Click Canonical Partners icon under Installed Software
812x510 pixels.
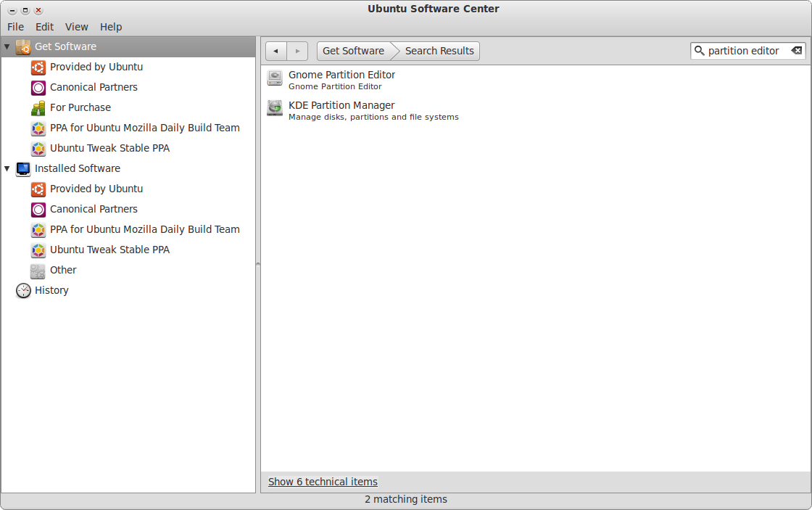coord(38,210)
